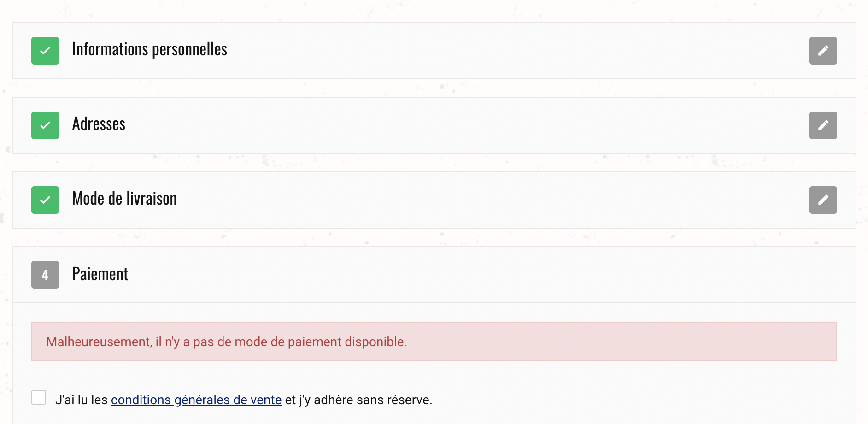Expand the Informations personnelles step panel
Screen dimensions: 868x424
[x=434, y=51]
